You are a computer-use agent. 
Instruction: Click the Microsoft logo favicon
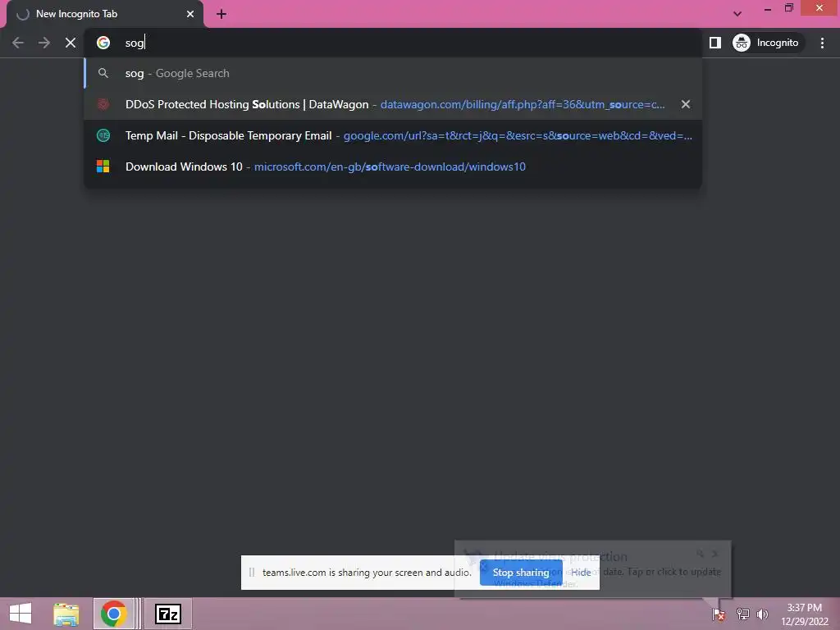click(x=103, y=167)
